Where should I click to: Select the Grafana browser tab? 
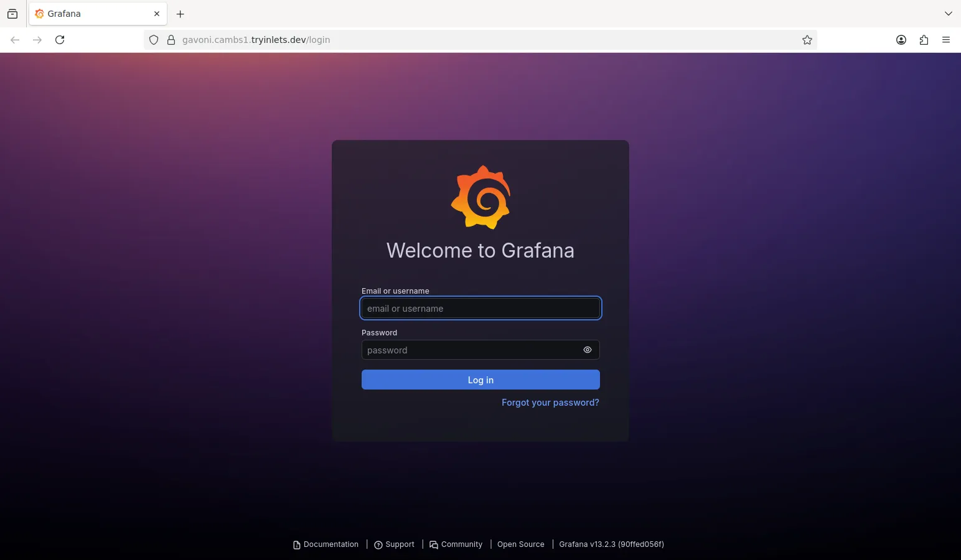point(98,14)
